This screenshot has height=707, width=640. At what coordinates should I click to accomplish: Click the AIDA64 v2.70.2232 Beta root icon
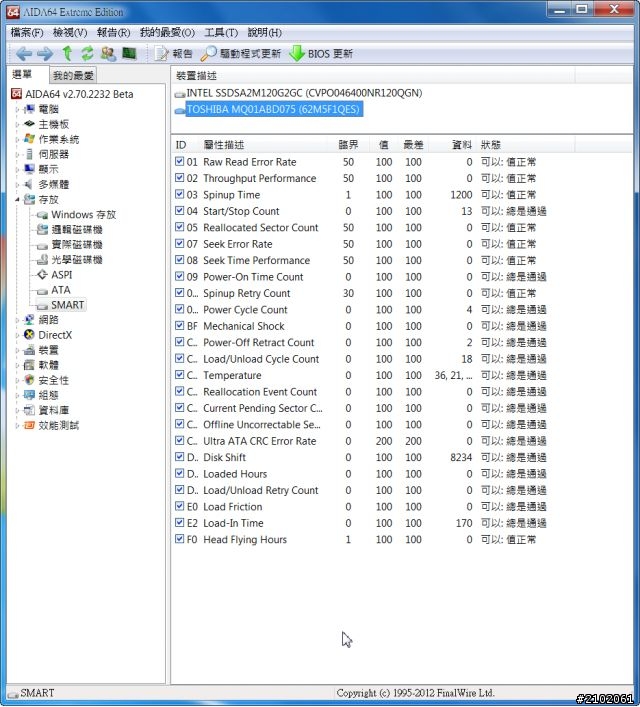16,94
